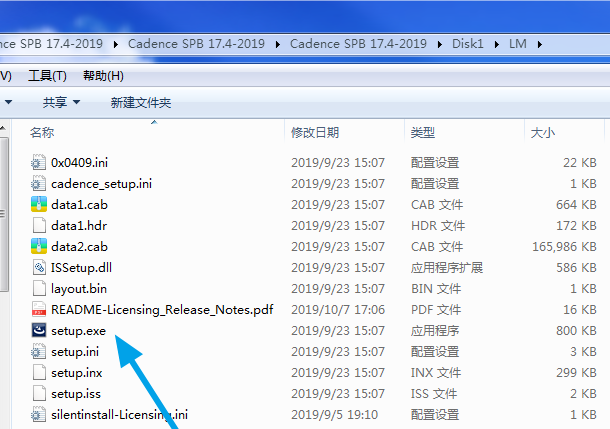The image size is (610, 429).
Task: Select file name layout.bin
Action: point(79,289)
